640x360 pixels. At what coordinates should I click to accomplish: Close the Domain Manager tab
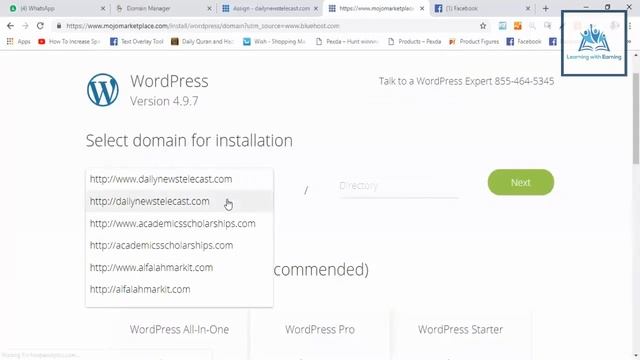point(209,8)
